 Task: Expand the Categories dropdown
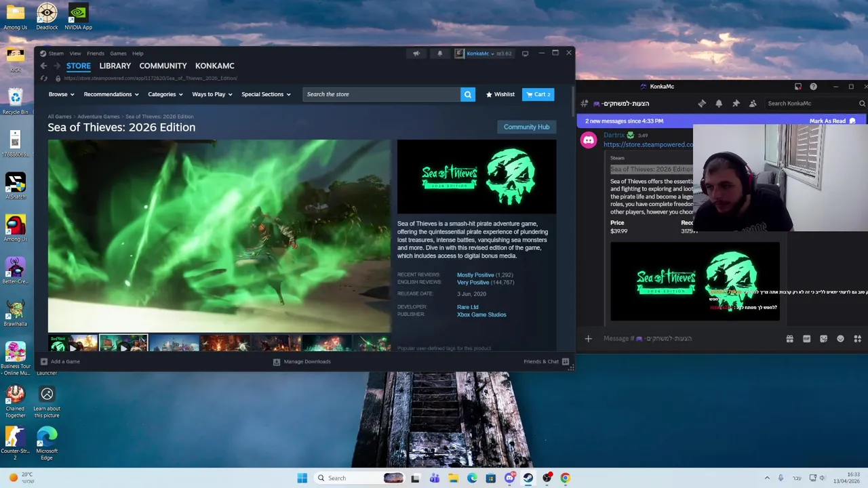[x=165, y=94]
